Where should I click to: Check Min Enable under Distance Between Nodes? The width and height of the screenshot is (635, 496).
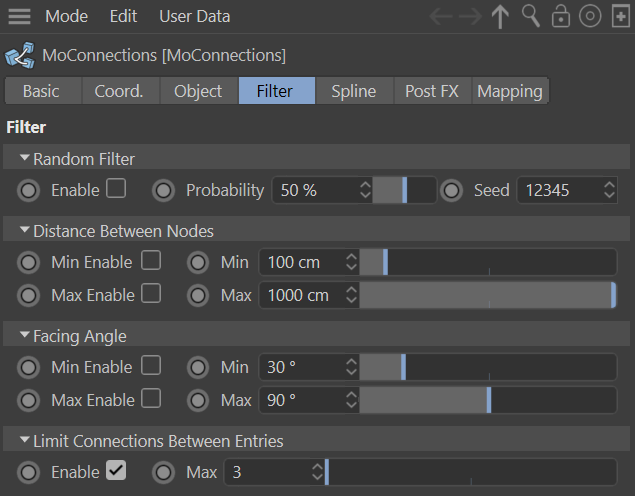coord(150,260)
